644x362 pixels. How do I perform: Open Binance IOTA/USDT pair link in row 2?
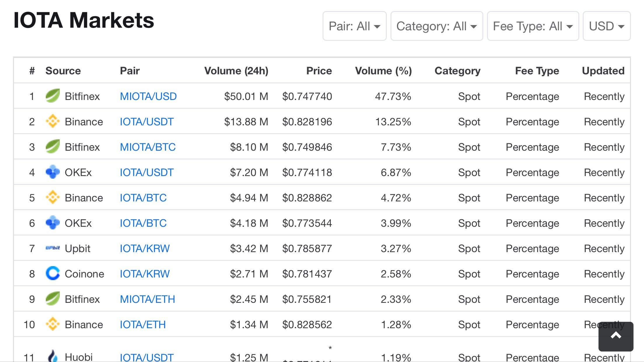(x=147, y=122)
